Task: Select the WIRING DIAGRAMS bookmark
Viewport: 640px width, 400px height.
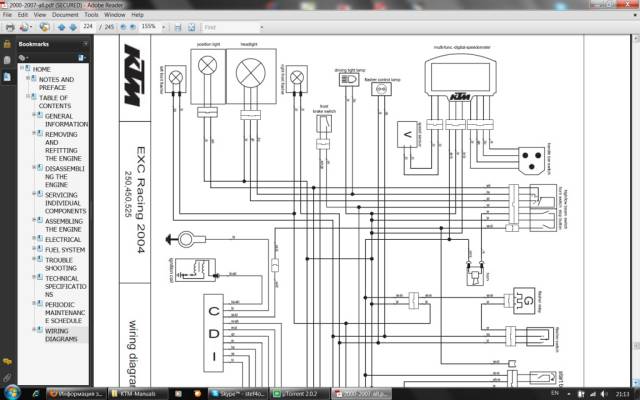Action: pyautogui.click(x=61, y=335)
